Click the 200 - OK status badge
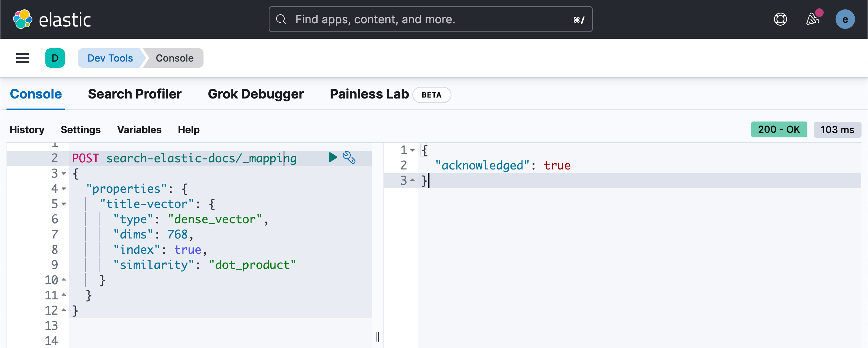The width and height of the screenshot is (868, 348). click(779, 129)
